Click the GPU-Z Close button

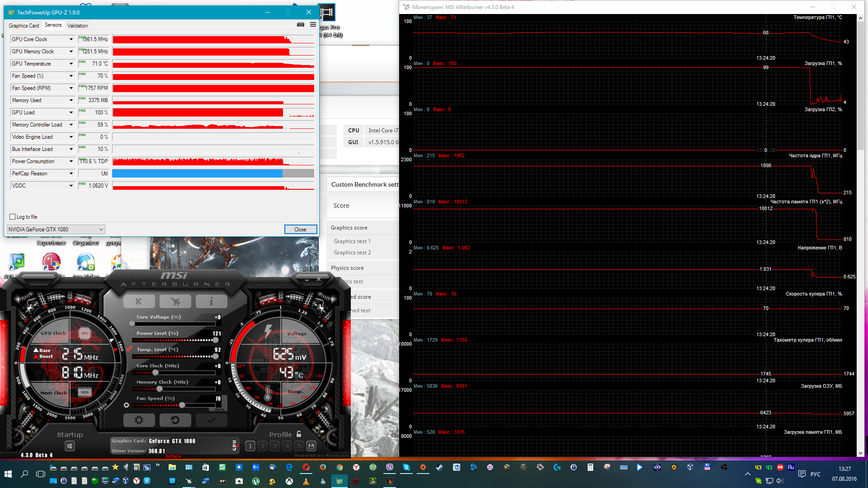coord(300,230)
